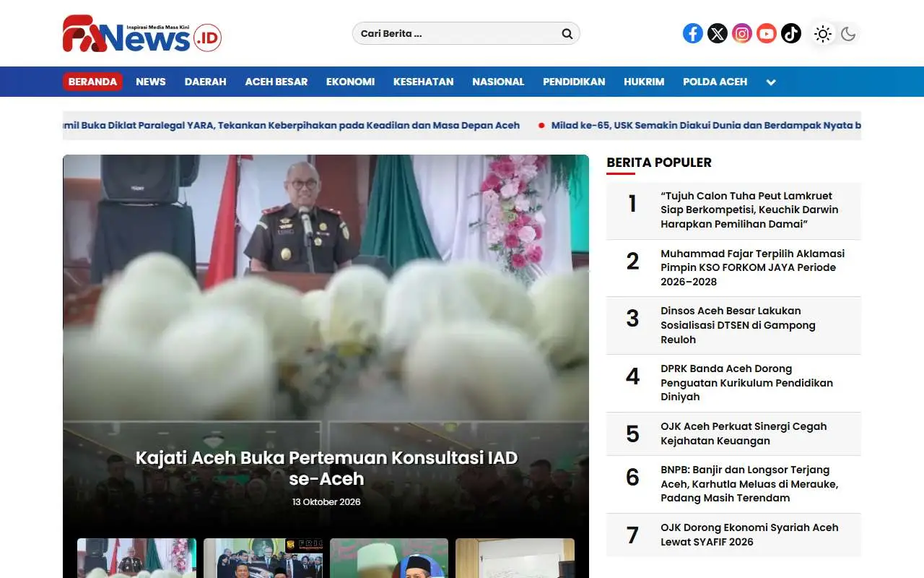Open the Instagram social icon
The height and width of the screenshot is (578, 924).
pos(742,33)
